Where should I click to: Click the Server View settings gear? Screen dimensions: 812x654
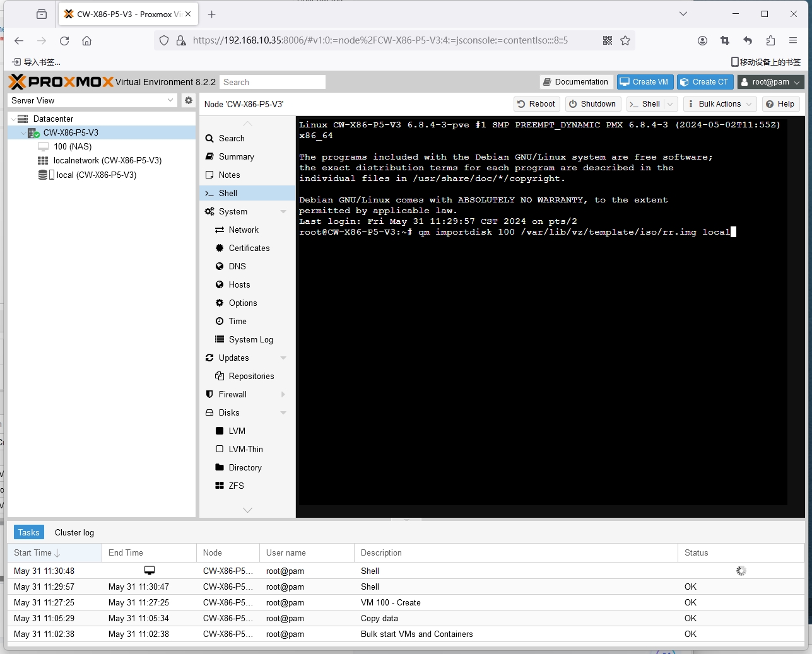(188, 100)
